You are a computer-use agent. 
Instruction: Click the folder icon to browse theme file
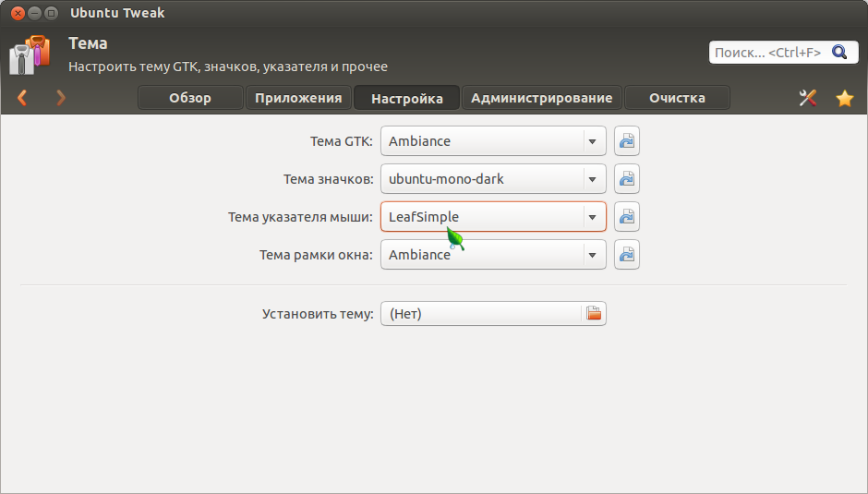tap(594, 313)
